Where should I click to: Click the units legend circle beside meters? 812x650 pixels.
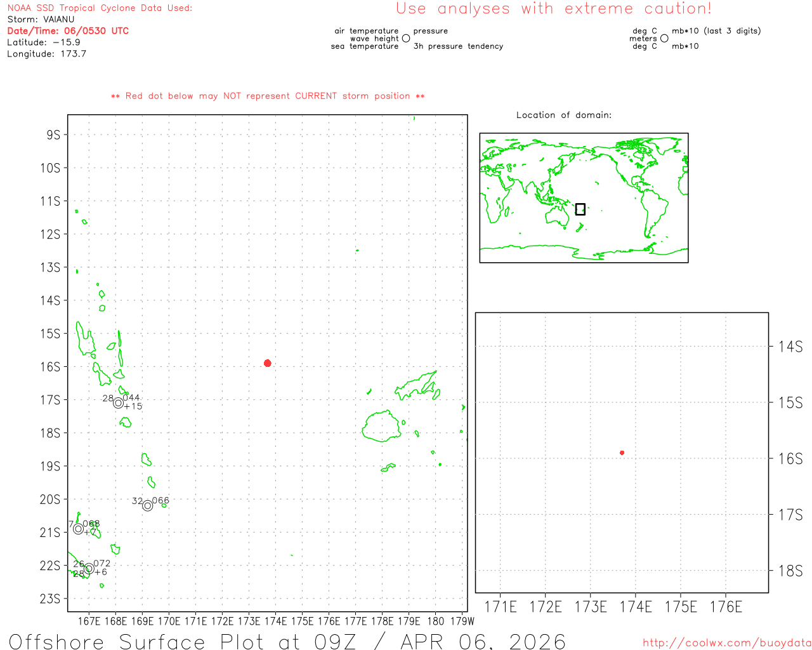664,39
